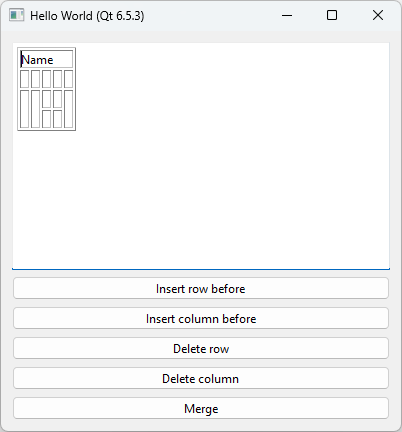The height and width of the screenshot is (432, 402).
Task: Select lower split cell in the third column
Action: [x=46, y=119]
